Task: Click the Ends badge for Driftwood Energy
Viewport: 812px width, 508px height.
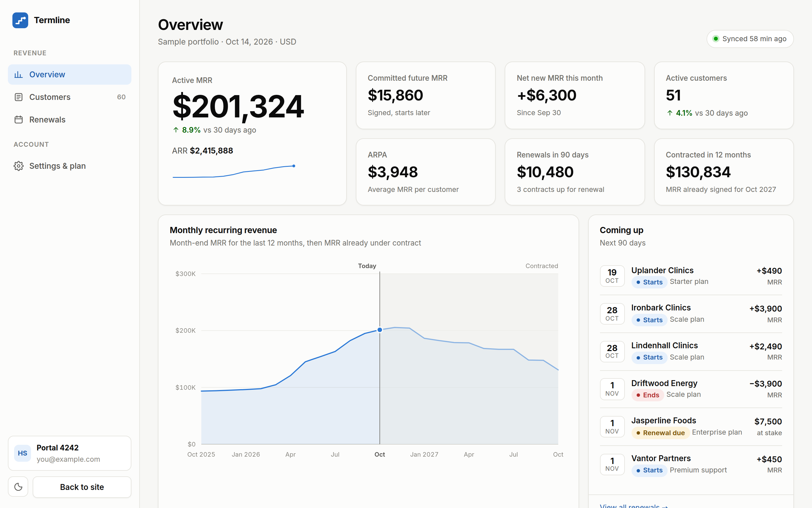Action: pyautogui.click(x=648, y=395)
